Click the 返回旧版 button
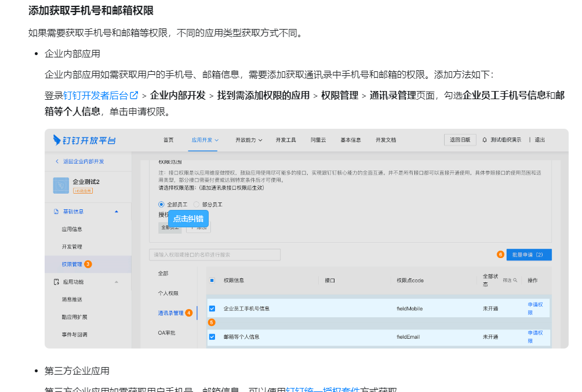 460,140
